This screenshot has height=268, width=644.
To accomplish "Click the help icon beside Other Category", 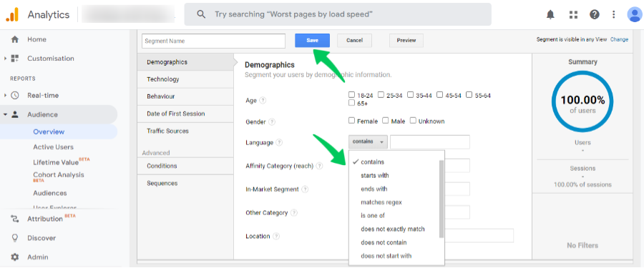I will tap(294, 213).
